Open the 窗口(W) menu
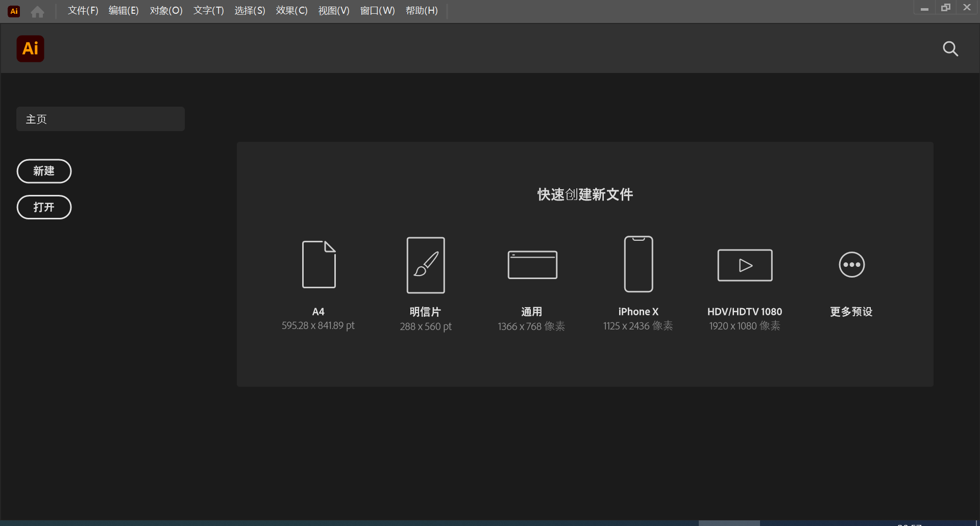This screenshot has width=980, height=526. [378, 11]
